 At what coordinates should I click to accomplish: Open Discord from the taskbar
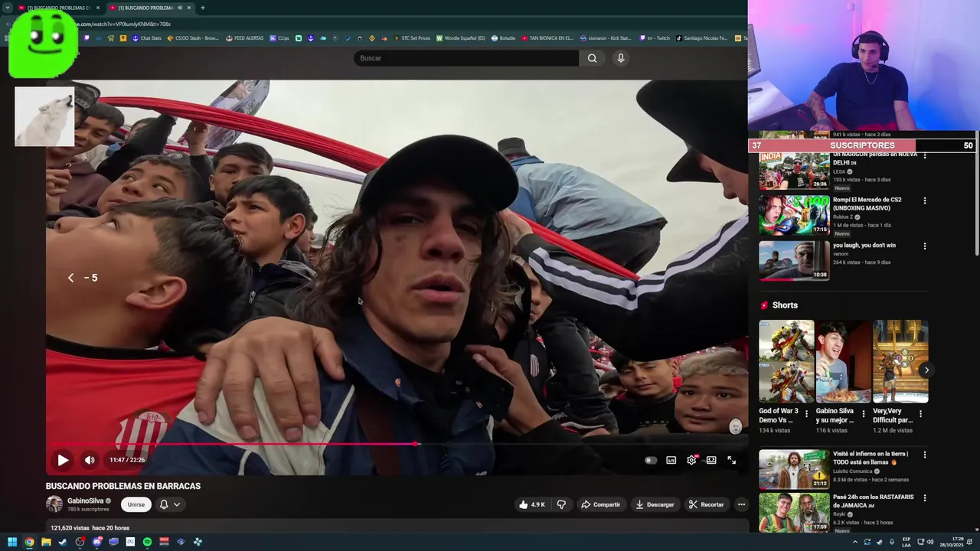(x=96, y=542)
